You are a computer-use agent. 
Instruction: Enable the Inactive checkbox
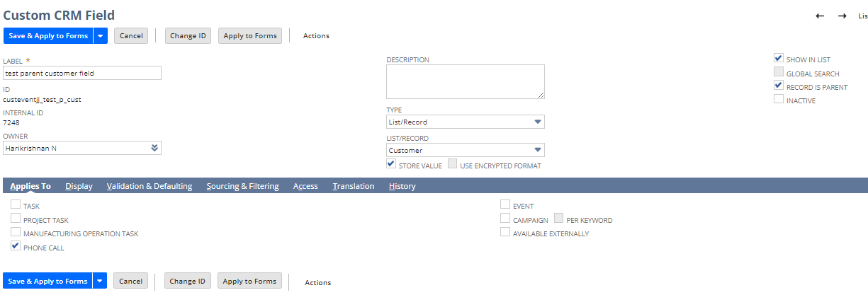coord(779,100)
